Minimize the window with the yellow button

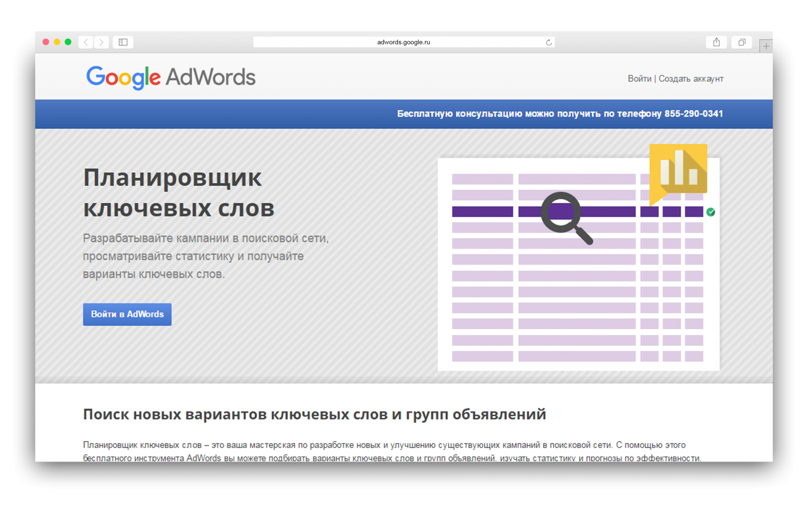pyautogui.click(x=57, y=42)
